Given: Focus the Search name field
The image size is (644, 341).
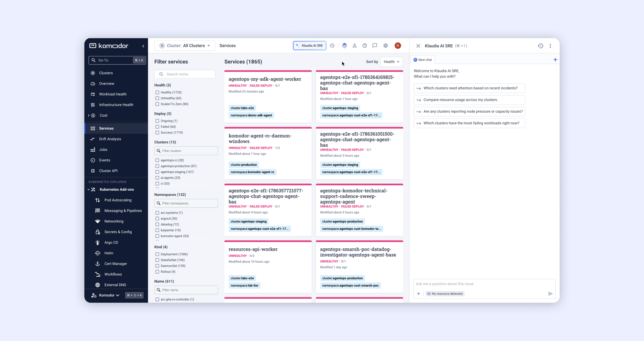Looking at the screenshot, I should pos(185,74).
